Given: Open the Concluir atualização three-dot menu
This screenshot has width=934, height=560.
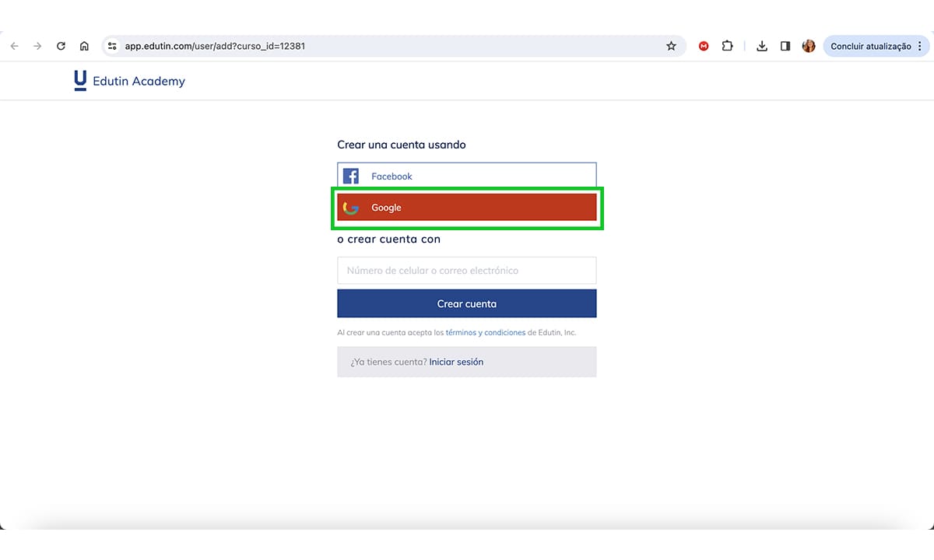Looking at the screenshot, I should point(920,46).
